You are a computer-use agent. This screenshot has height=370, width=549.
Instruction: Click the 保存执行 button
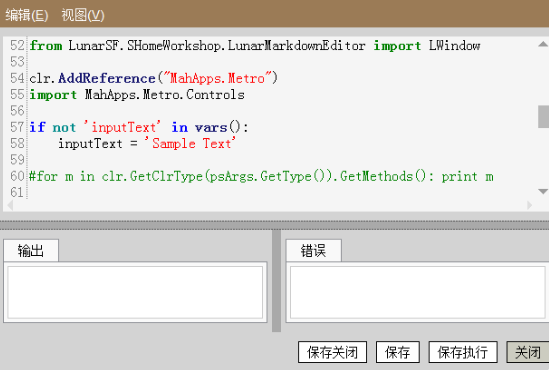(x=463, y=352)
